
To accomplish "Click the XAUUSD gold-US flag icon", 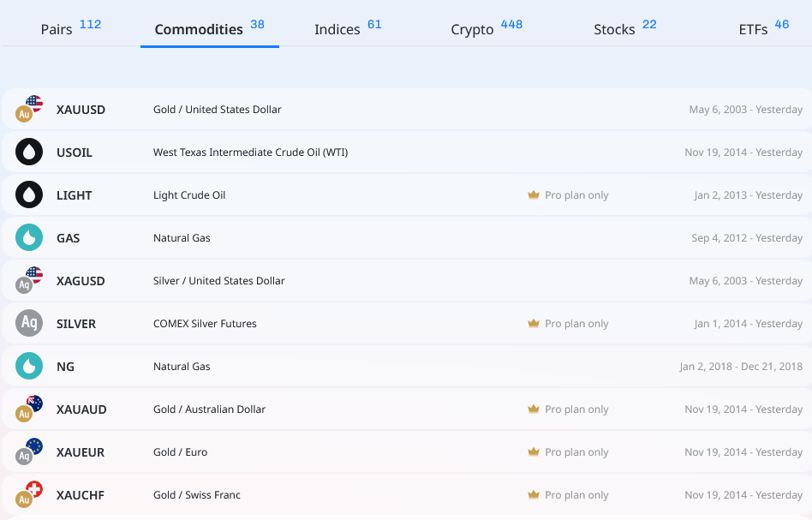I will pos(29,109).
